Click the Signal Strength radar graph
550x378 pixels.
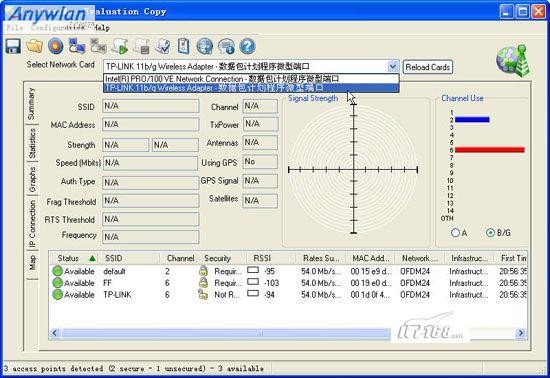(x=353, y=170)
